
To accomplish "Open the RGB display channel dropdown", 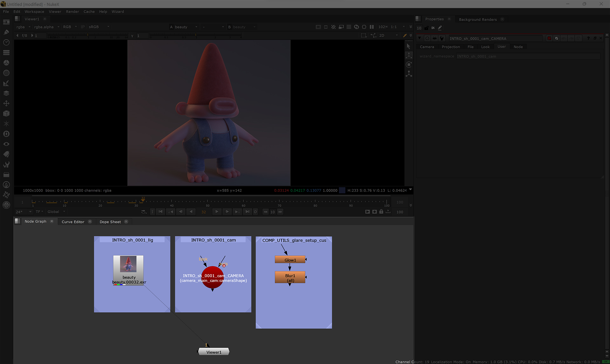I will coord(70,27).
